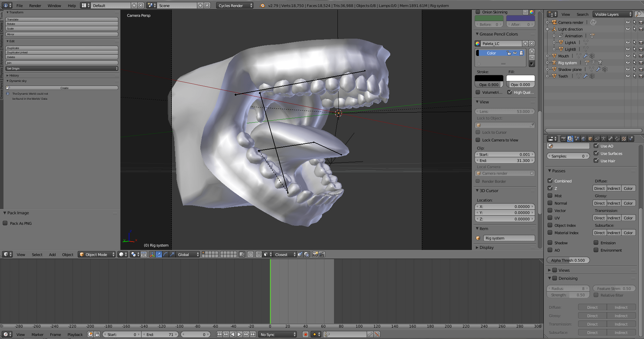Hide the Teeth object in the outliner
The height and width of the screenshot is (339, 644).
pos(628,76)
